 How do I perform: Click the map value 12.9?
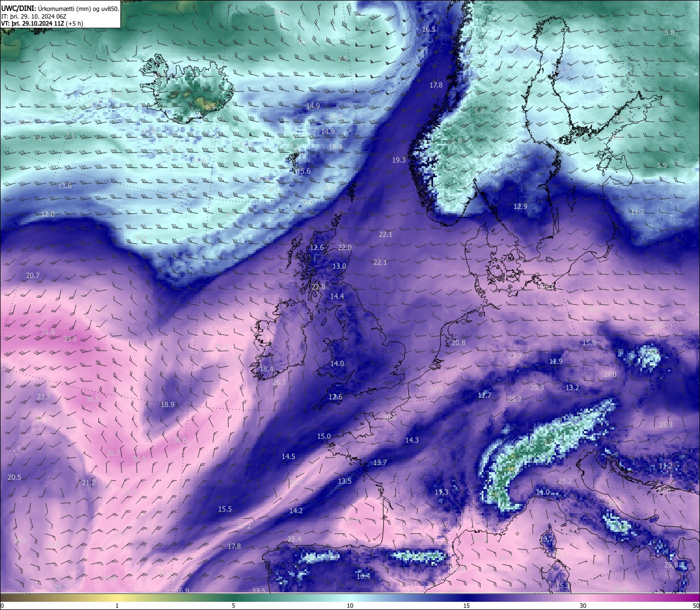(520, 207)
